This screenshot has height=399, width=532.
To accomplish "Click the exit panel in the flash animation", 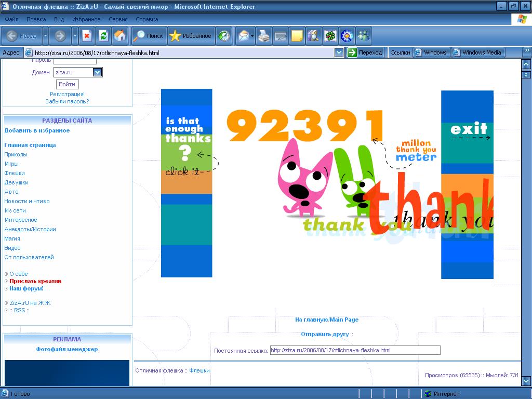I will (x=468, y=129).
